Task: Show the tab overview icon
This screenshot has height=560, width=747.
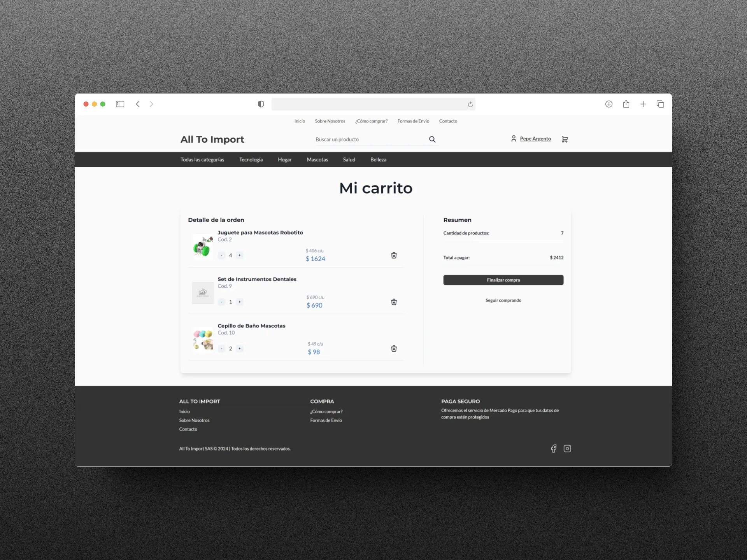Action: 660,104
